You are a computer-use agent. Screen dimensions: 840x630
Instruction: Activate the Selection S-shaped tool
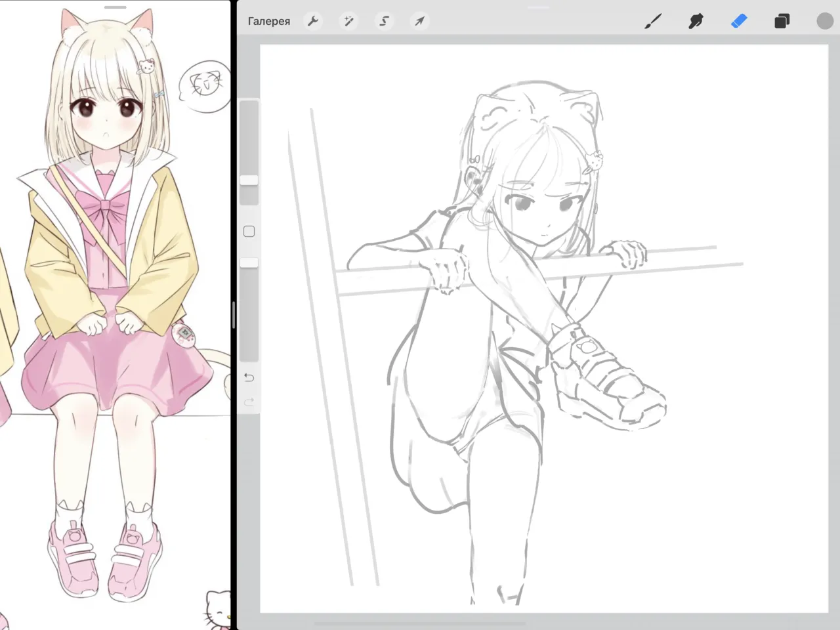[384, 22]
